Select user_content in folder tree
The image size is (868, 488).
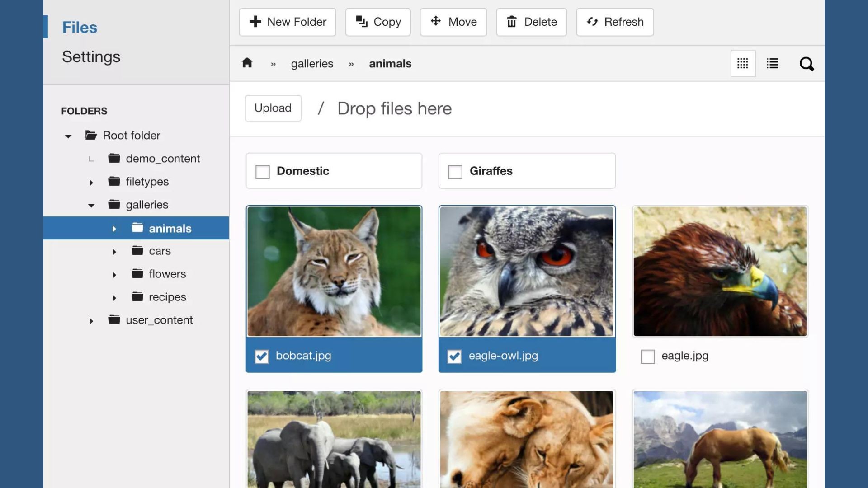pos(159,320)
